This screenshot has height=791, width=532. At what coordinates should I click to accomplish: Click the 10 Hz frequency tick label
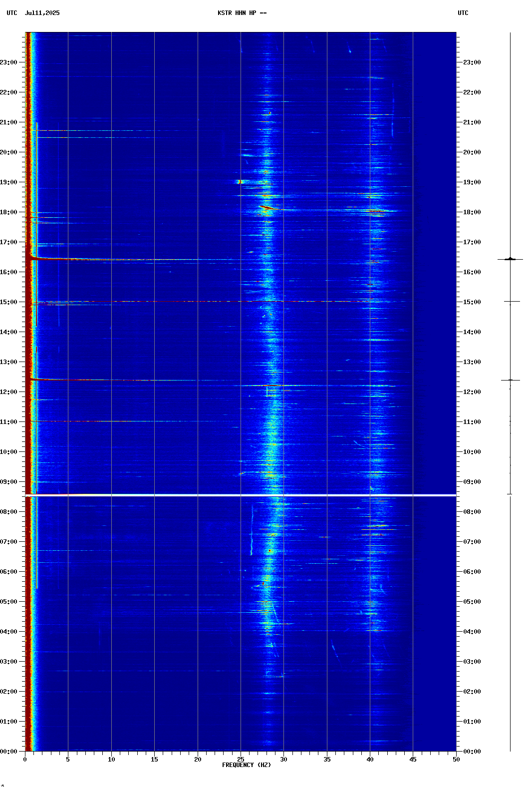click(x=111, y=760)
